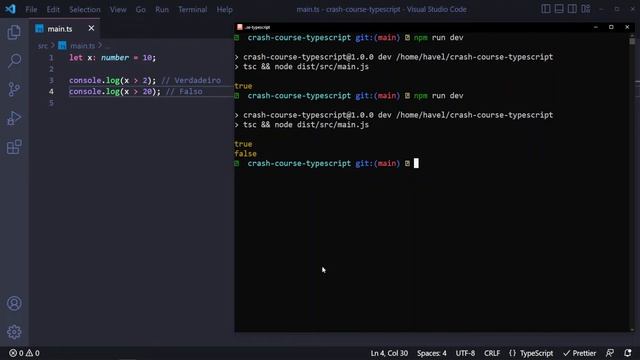Open the View menu
The width and height of the screenshot is (640, 360).
[118, 9]
